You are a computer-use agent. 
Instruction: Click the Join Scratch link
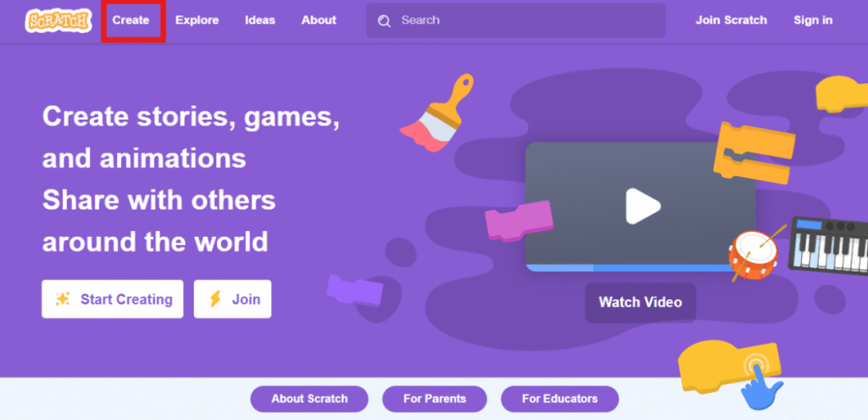732,20
